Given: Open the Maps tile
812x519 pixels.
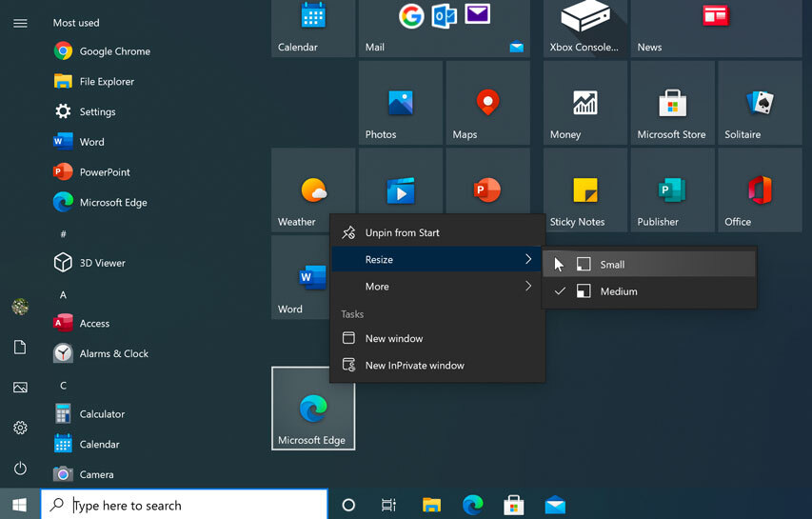Looking at the screenshot, I should click(487, 103).
